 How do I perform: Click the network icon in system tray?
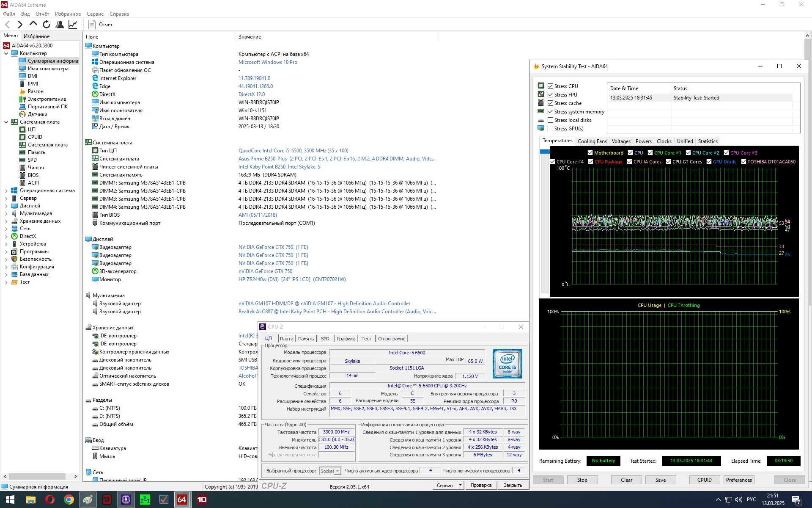click(728, 500)
